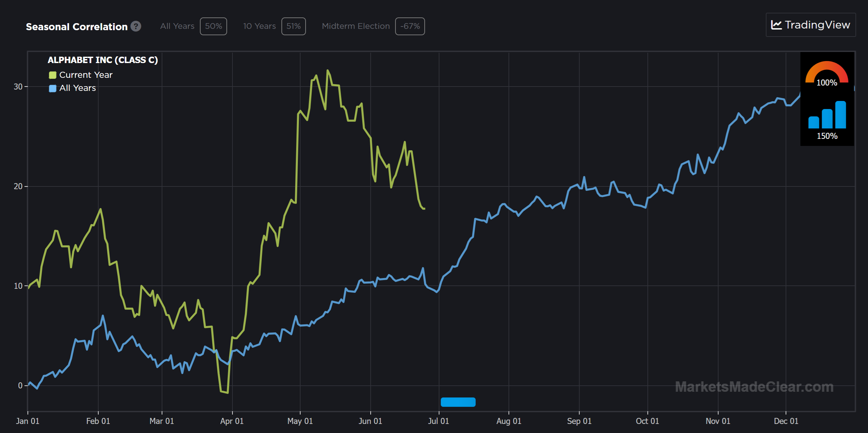Click the 'Nov 01' x-axis label

pos(718,421)
